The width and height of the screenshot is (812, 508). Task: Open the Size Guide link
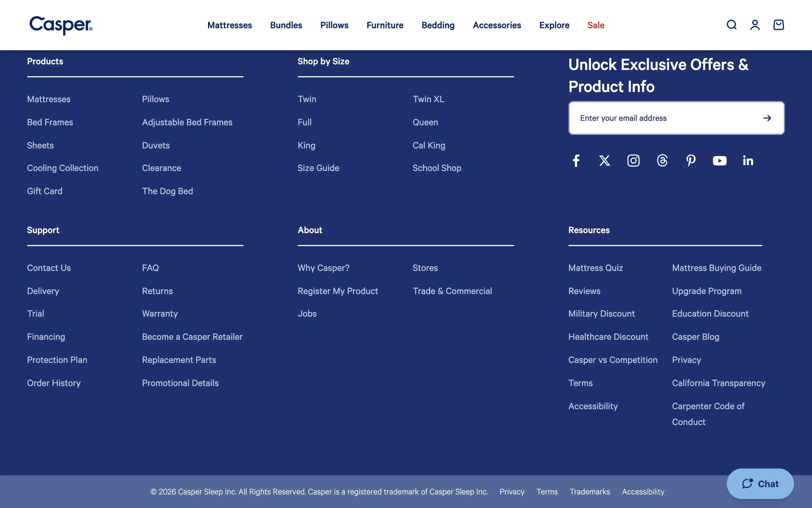[x=318, y=168]
